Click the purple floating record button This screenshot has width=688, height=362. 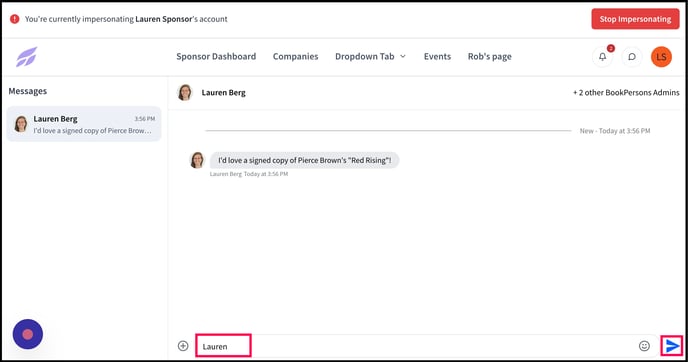(x=28, y=334)
